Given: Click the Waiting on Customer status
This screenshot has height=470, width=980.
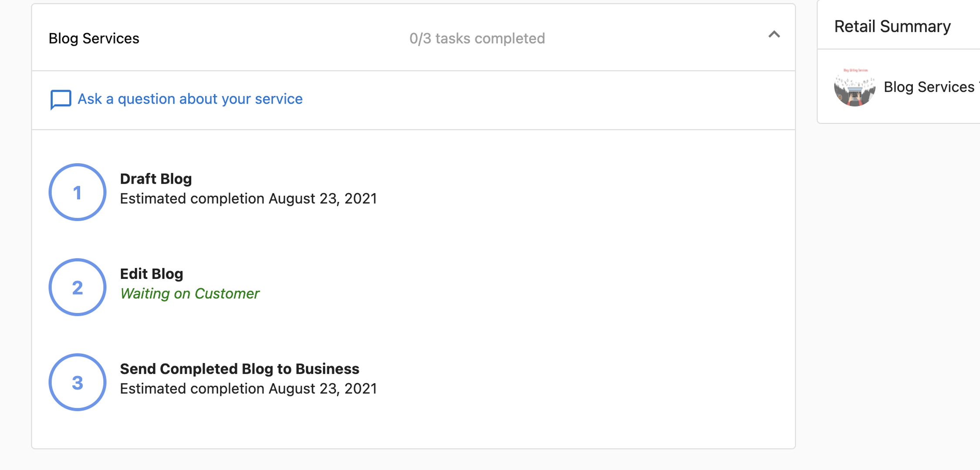Looking at the screenshot, I should (x=190, y=294).
